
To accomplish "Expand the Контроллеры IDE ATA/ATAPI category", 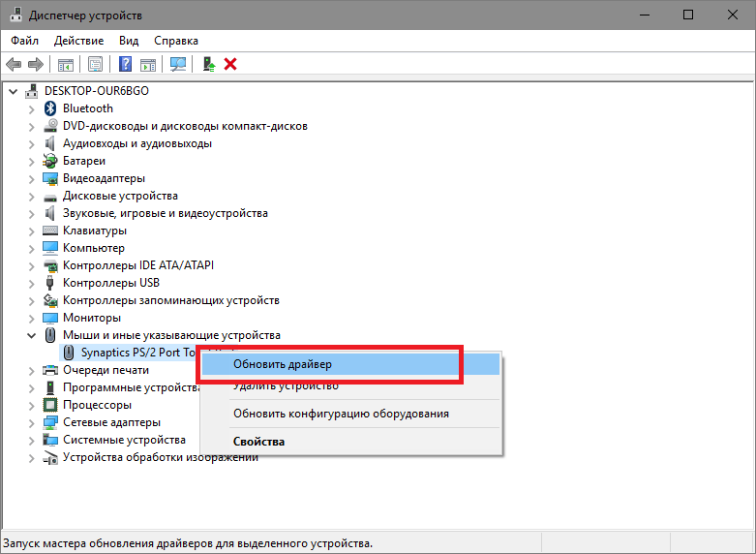I will 32,266.
